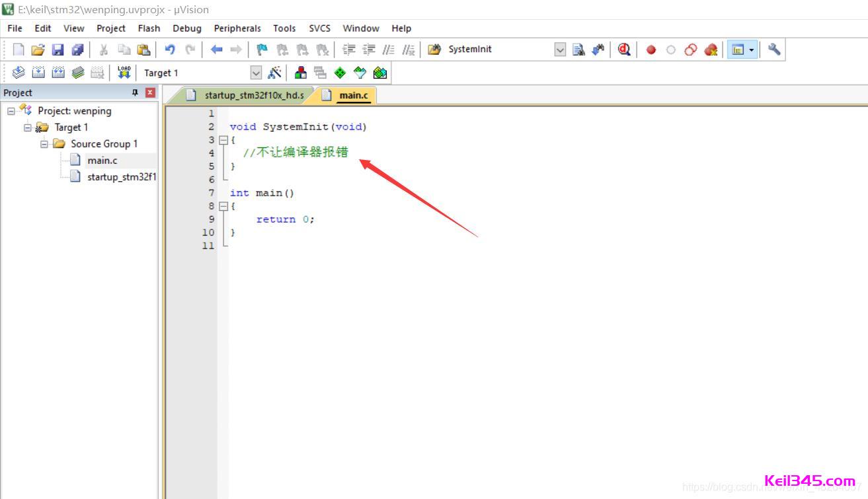Rebuild all target files
This screenshot has width=868, height=499.
point(58,73)
